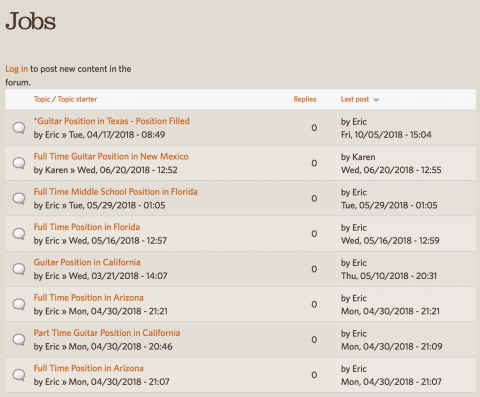Open Full Time Guitar Position in New Mexico

click(x=111, y=156)
